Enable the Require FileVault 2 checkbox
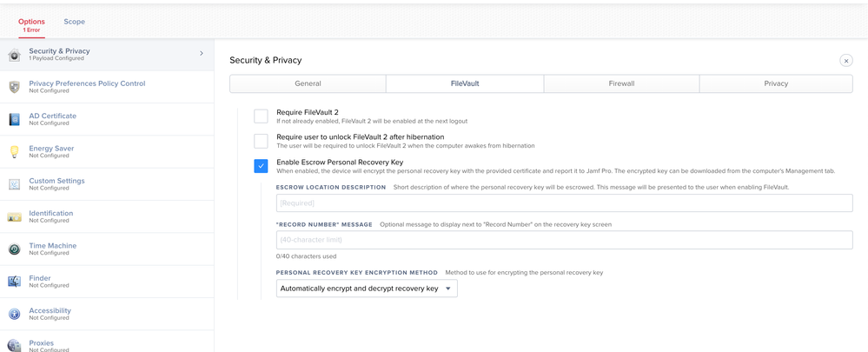Image resolution: width=868 pixels, height=352 pixels. pyautogui.click(x=261, y=116)
